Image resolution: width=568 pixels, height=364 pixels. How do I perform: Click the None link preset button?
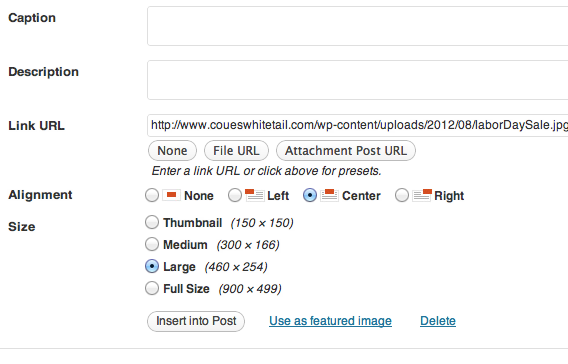[172, 151]
